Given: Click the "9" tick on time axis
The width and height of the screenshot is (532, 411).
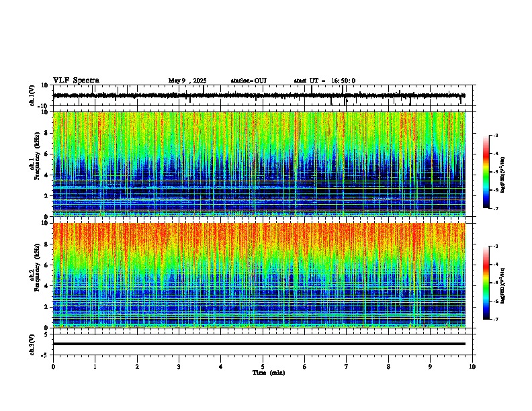Looking at the screenshot, I should 430,367.
